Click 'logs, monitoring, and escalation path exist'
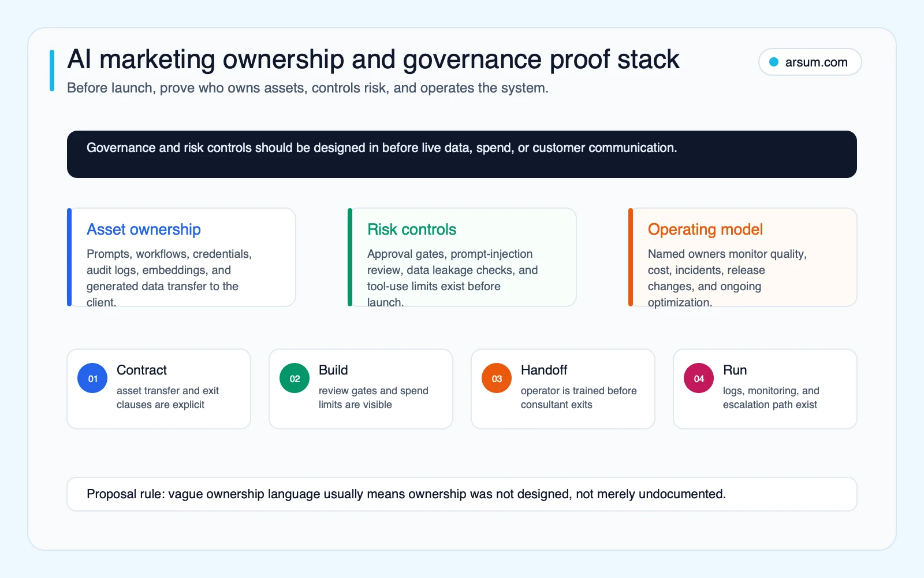 (771, 398)
